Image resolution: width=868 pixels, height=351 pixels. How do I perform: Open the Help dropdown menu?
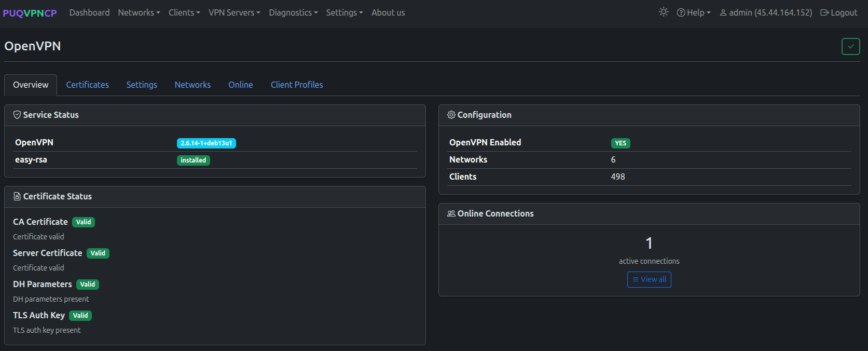694,12
